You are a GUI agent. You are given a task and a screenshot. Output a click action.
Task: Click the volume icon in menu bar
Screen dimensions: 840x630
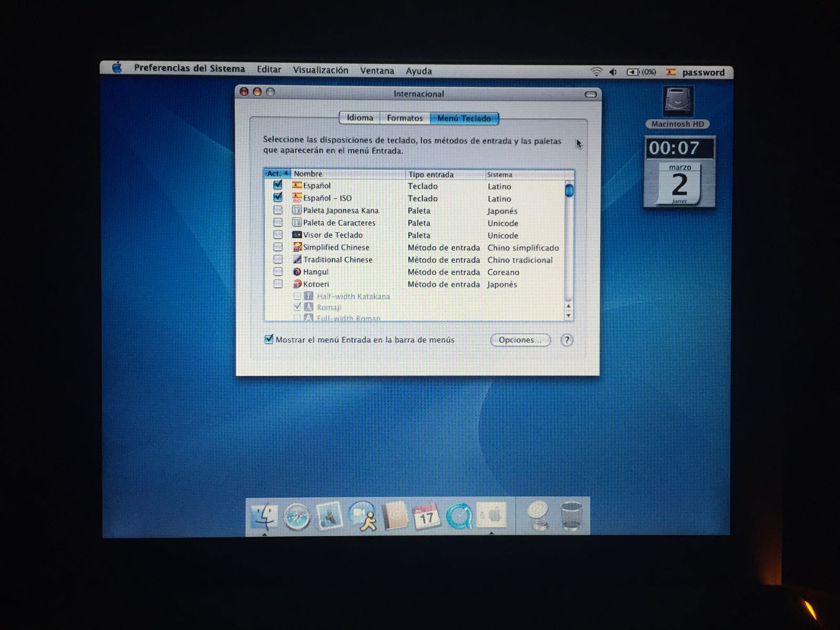click(x=613, y=72)
